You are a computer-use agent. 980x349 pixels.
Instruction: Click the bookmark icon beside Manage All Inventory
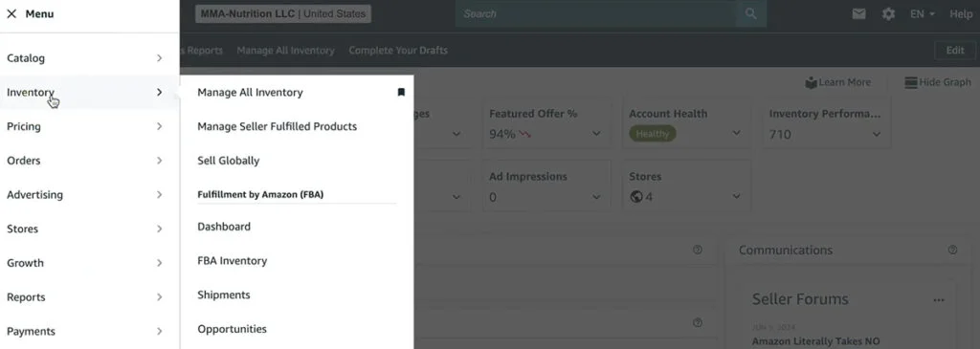[x=401, y=93]
